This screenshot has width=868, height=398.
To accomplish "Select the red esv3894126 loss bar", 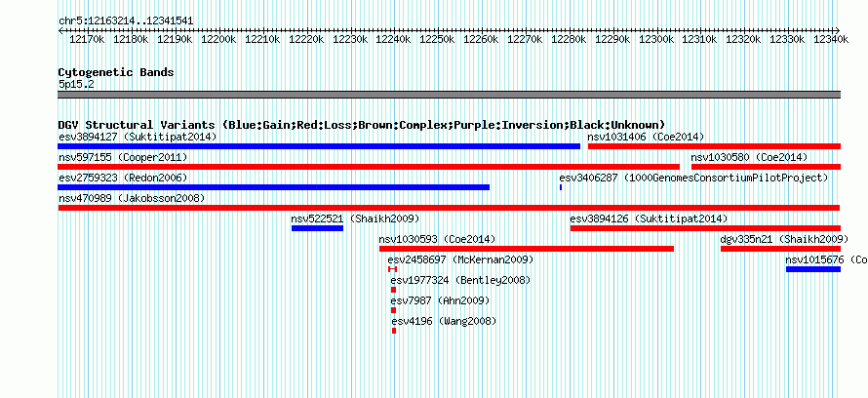I will pos(705,228).
